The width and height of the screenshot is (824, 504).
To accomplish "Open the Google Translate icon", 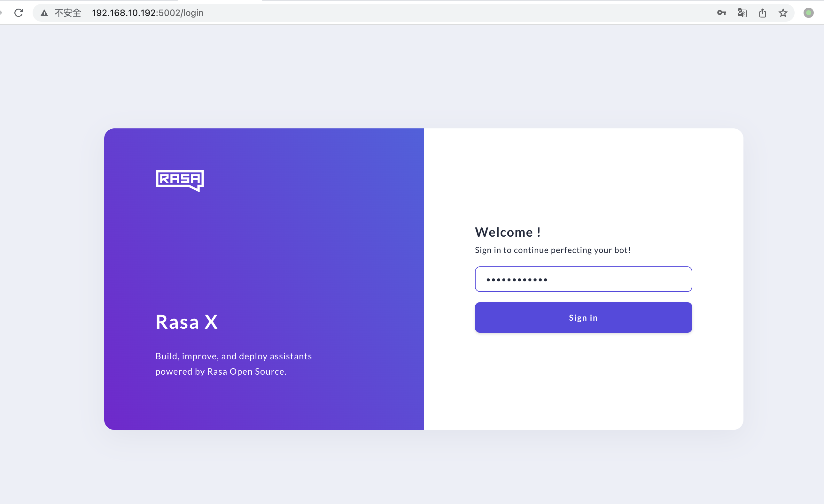I will click(742, 13).
